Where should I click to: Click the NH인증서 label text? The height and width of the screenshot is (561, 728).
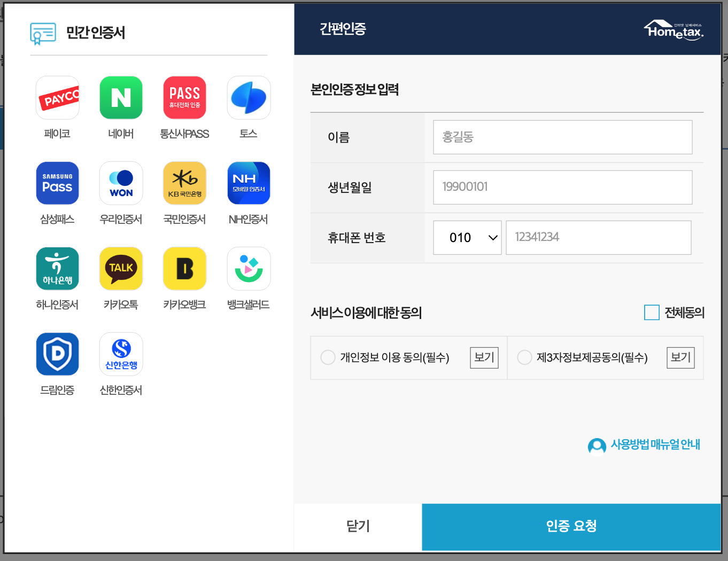(249, 220)
